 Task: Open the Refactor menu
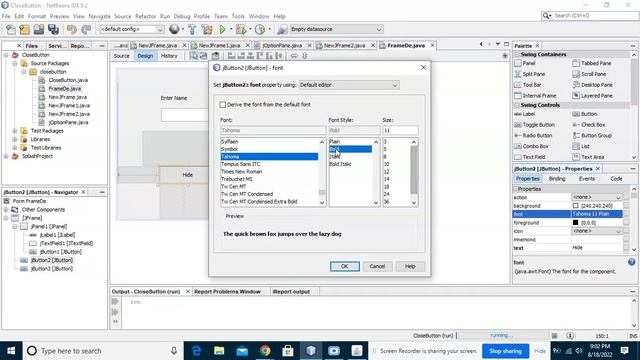[x=145, y=16]
